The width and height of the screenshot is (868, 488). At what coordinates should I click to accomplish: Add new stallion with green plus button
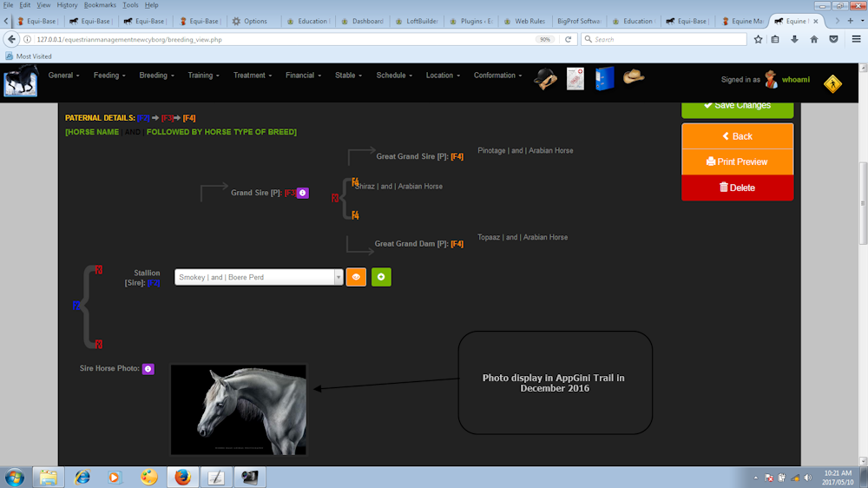pos(381,277)
